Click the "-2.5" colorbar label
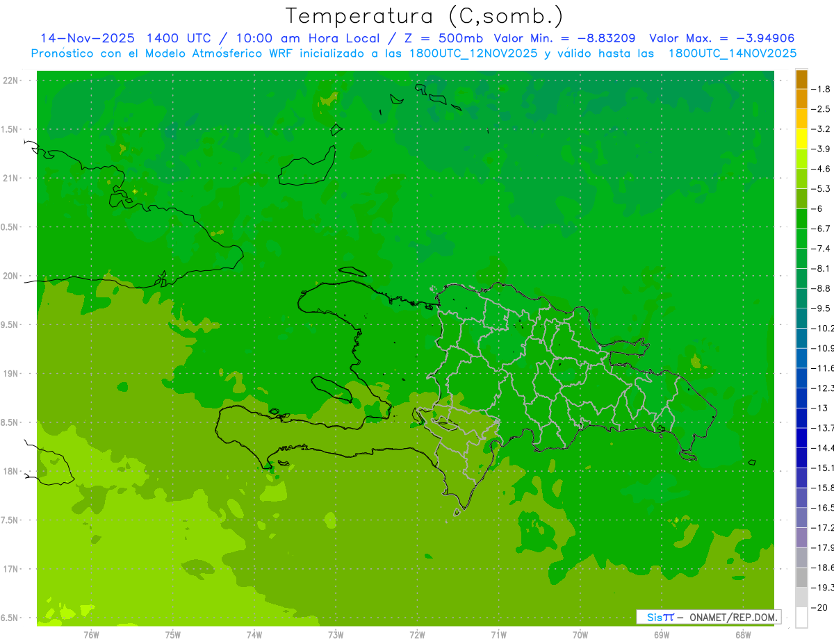The height and width of the screenshot is (644, 834). tap(821, 109)
